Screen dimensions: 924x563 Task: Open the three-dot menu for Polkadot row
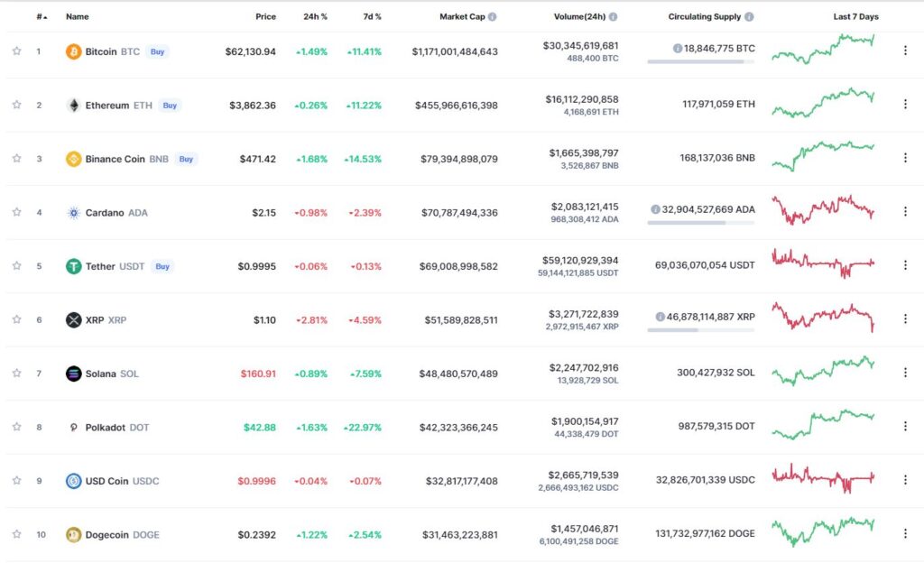(905, 427)
